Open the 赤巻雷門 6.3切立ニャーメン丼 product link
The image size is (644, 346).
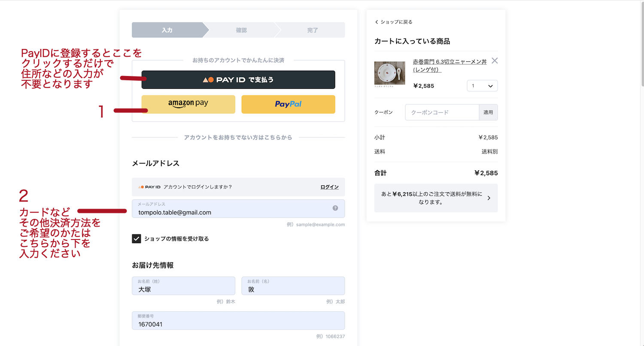[450, 66]
